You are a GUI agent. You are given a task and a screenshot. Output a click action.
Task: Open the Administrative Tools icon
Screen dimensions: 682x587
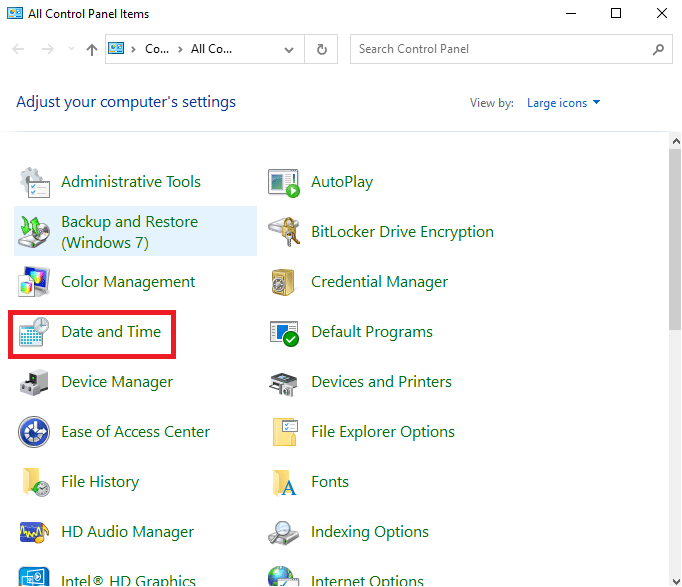tap(35, 182)
